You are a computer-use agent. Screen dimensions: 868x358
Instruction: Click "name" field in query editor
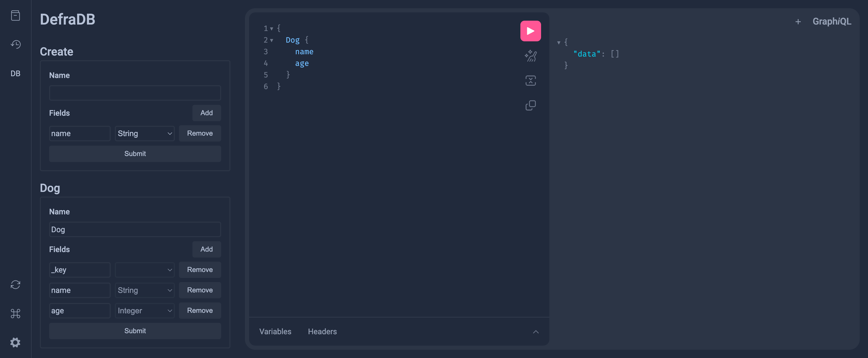[304, 52]
